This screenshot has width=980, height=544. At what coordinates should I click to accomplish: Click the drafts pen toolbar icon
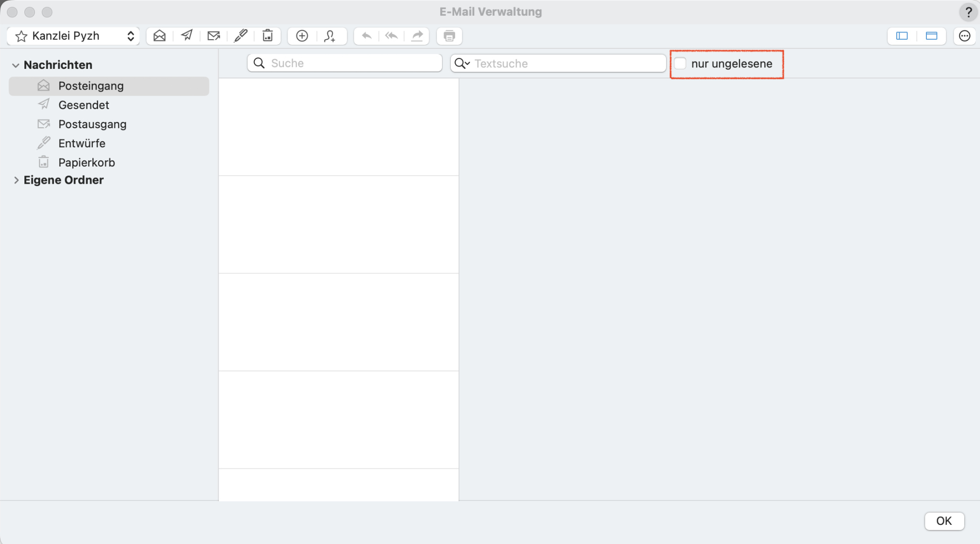coord(241,36)
